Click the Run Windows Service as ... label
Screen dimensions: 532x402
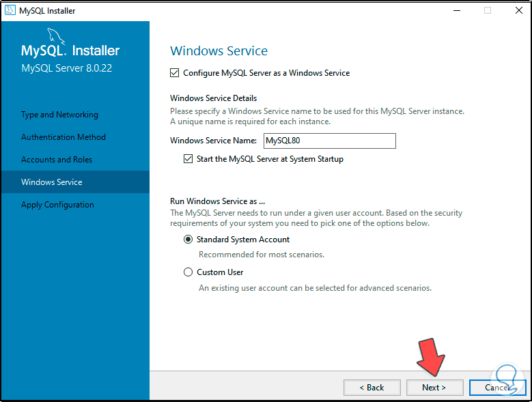pos(217,201)
